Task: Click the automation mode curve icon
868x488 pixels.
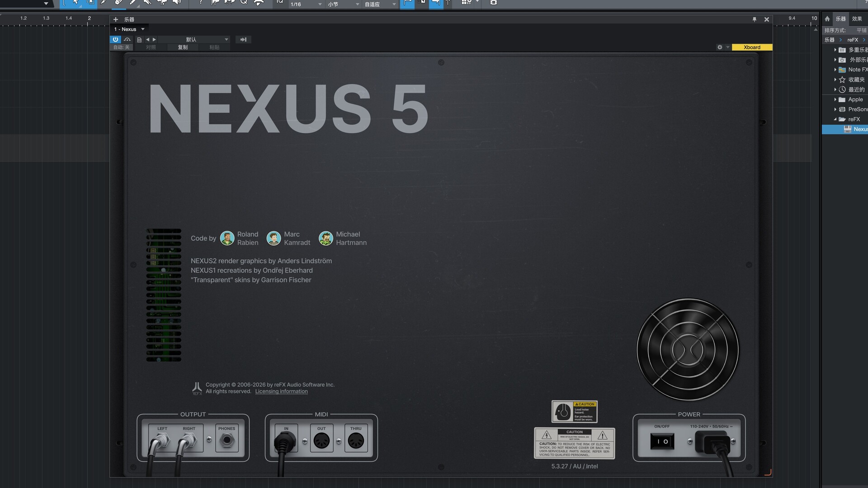Action: [x=127, y=39]
